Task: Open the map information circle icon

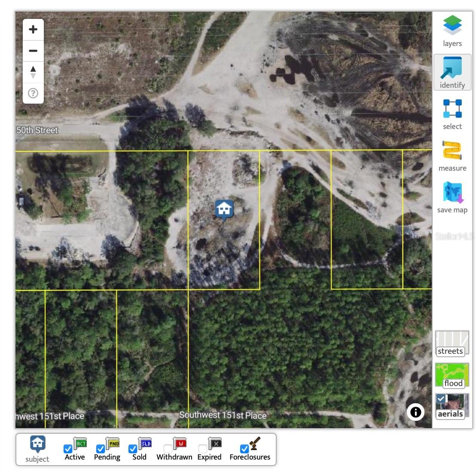Action: click(x=415, y=412)
